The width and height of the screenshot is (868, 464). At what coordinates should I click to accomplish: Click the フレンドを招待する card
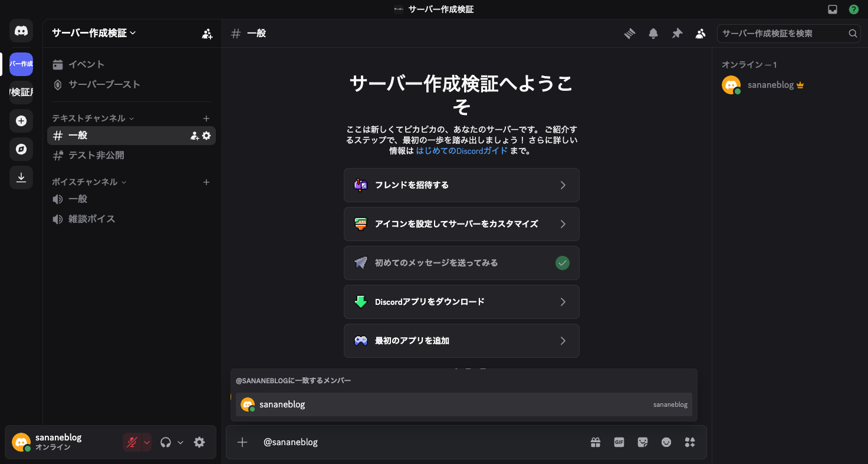tap(462, 185)
